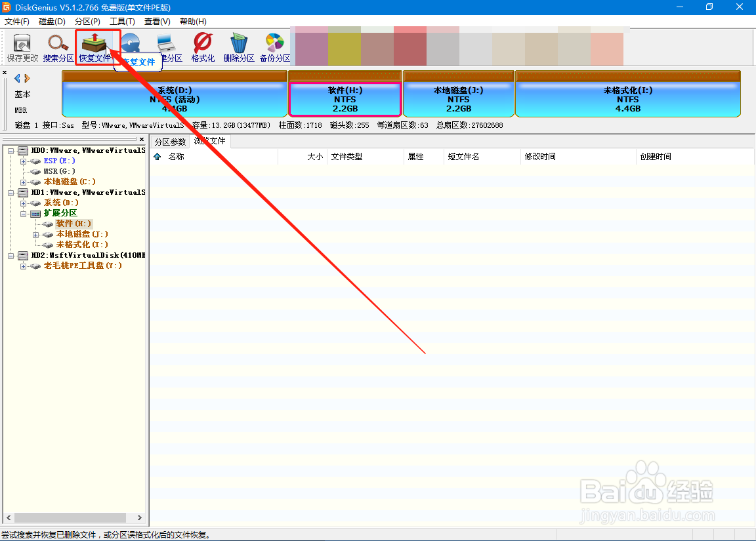Select ESP (E:) in the tree
The image size is (756, 541).
pos(59,161)
